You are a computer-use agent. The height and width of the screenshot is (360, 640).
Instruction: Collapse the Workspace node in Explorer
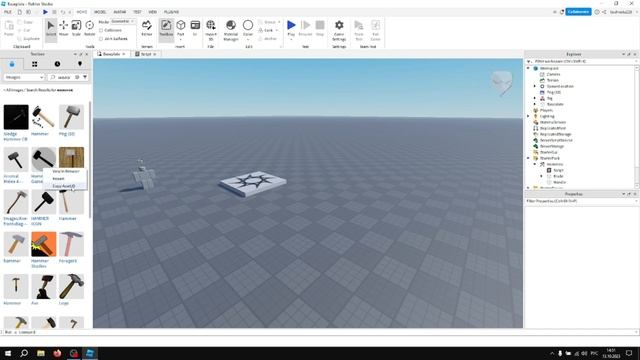pos(528,68)
